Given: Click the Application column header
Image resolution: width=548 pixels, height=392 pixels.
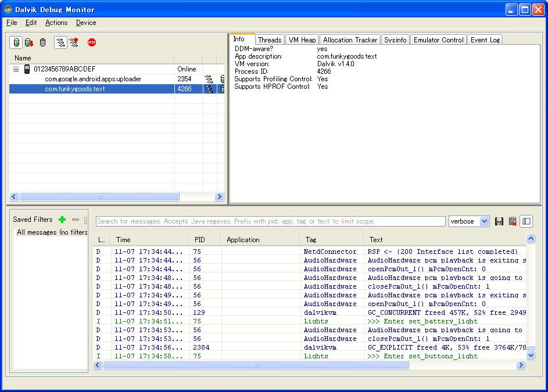Looking at the screenshot, I should click(260, 240).
